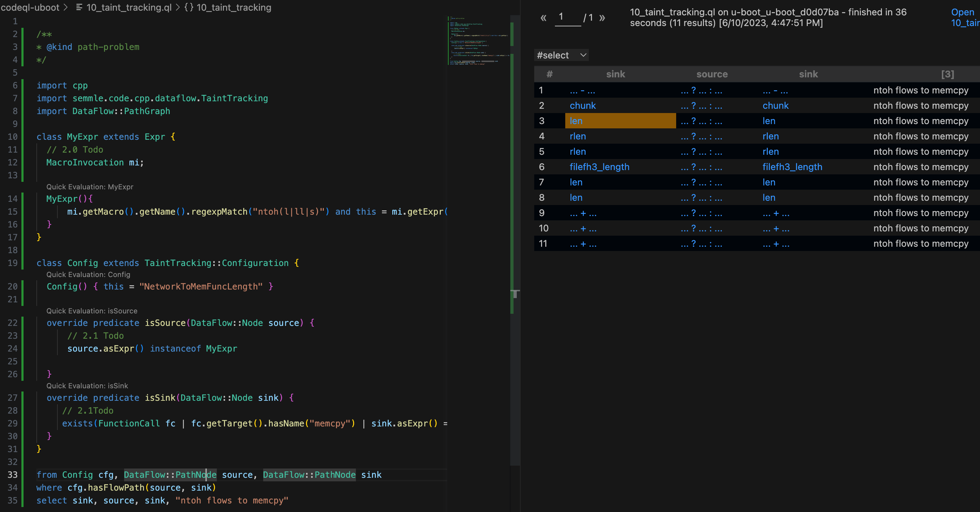The image size is (980, 512).
Task: Sort by the first sink column header
Action: (x=616, y=74)
